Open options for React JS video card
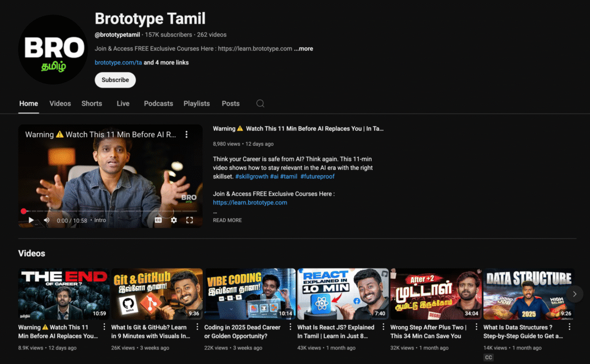 [x=383, y=327]
